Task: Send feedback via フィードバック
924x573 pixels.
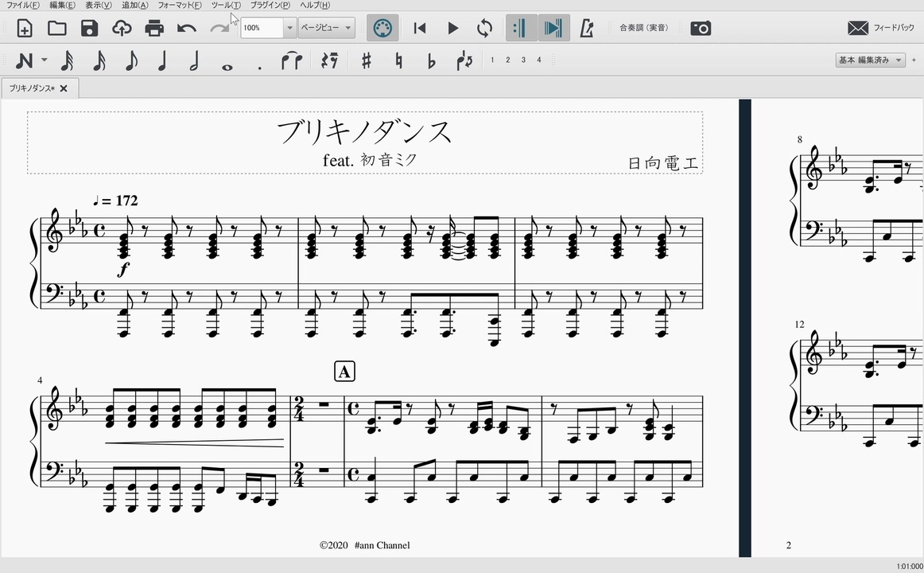Action: pyautogui.click(x=878, y=27)
